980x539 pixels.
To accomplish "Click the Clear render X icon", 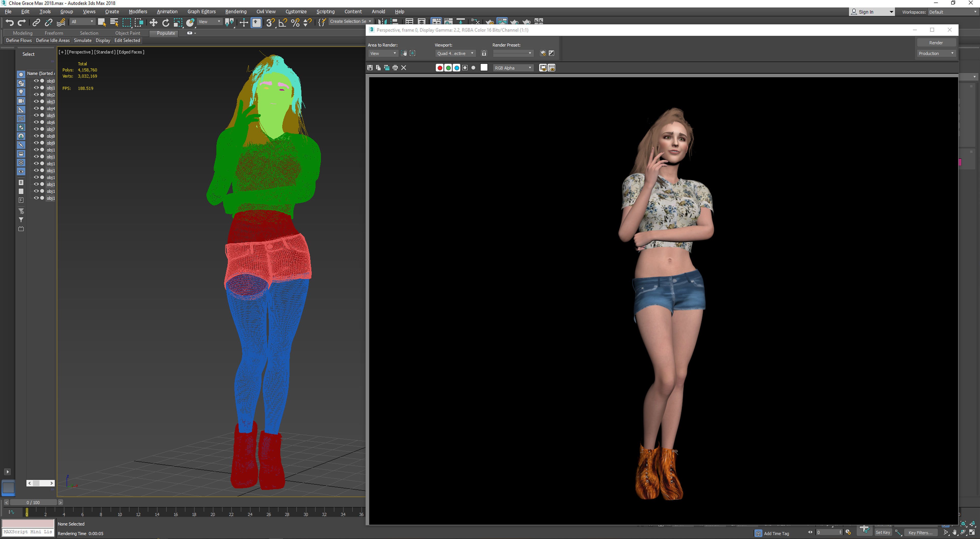I will click(404, 68).
